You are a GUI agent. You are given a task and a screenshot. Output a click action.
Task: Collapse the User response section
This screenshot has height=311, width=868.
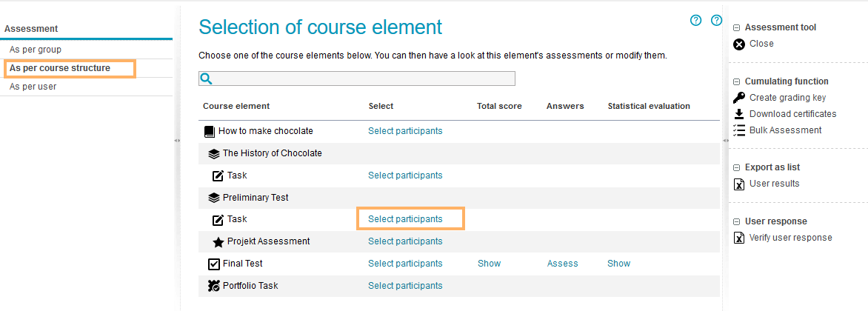[737, 222]
